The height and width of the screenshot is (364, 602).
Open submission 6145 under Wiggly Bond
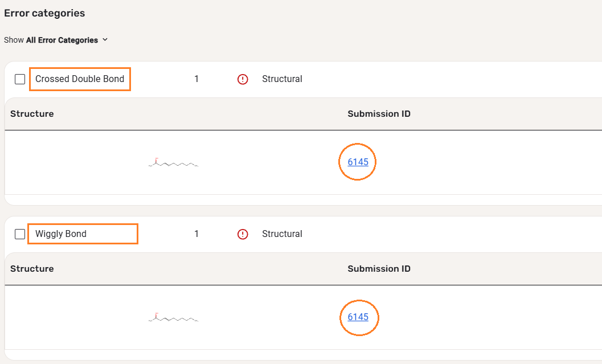coord(358,317)
